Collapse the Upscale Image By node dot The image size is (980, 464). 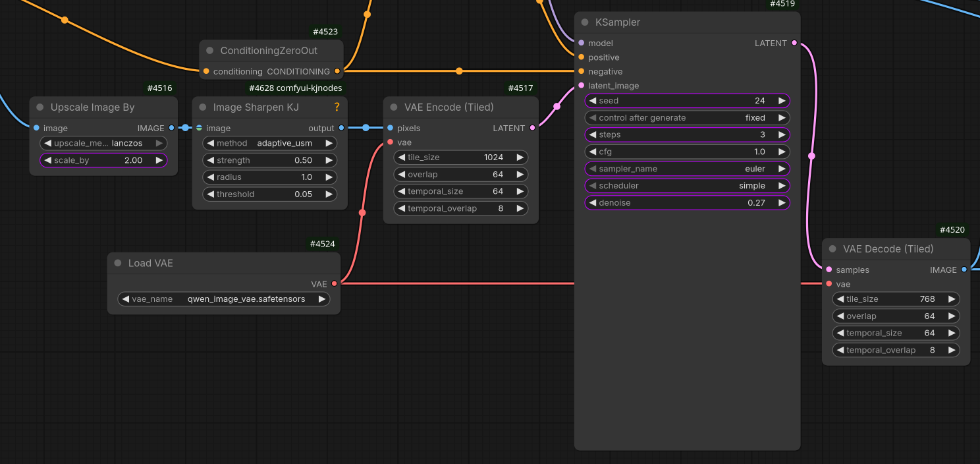pos(40,107)
